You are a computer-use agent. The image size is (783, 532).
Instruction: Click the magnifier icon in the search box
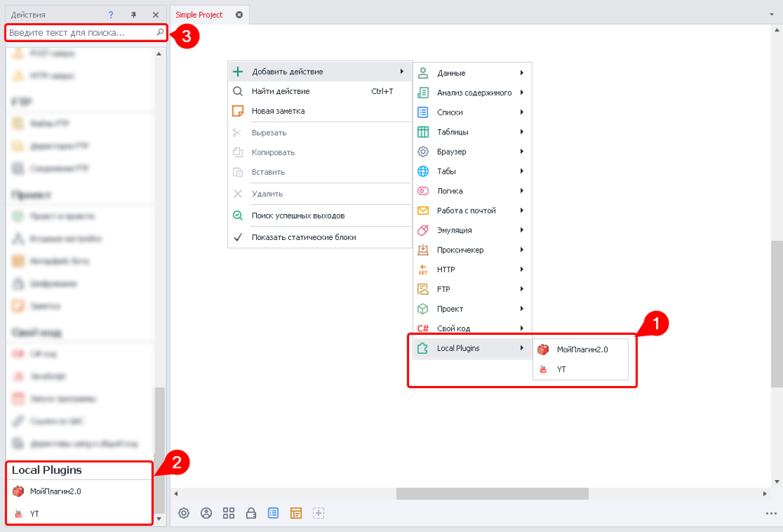click(160, 33)
